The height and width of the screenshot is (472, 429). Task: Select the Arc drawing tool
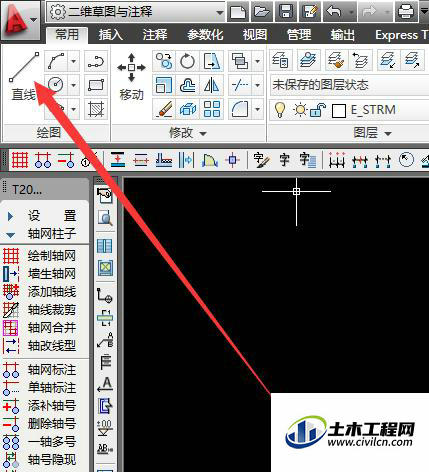coord(56,61)
